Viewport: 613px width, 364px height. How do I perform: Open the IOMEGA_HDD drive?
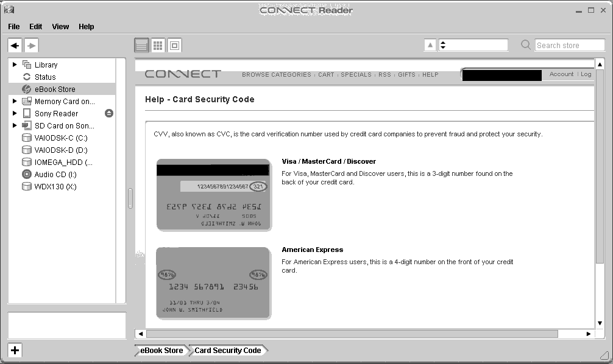click(63, 162)
